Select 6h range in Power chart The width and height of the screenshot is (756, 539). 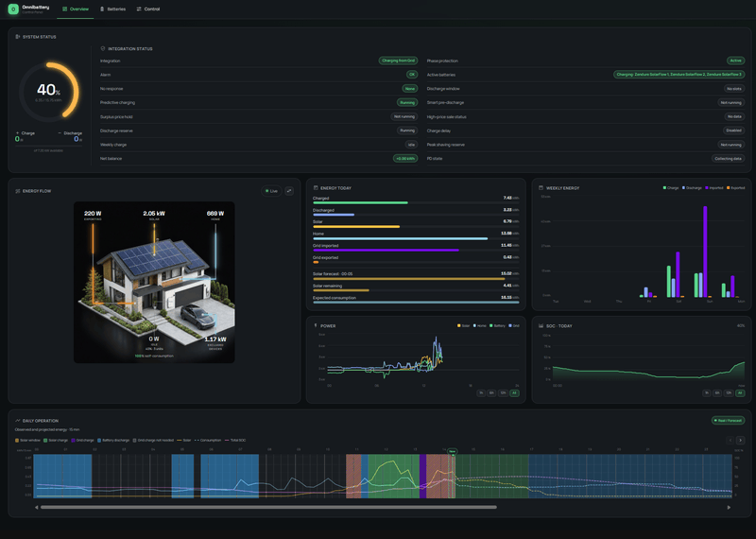[491, 393]
